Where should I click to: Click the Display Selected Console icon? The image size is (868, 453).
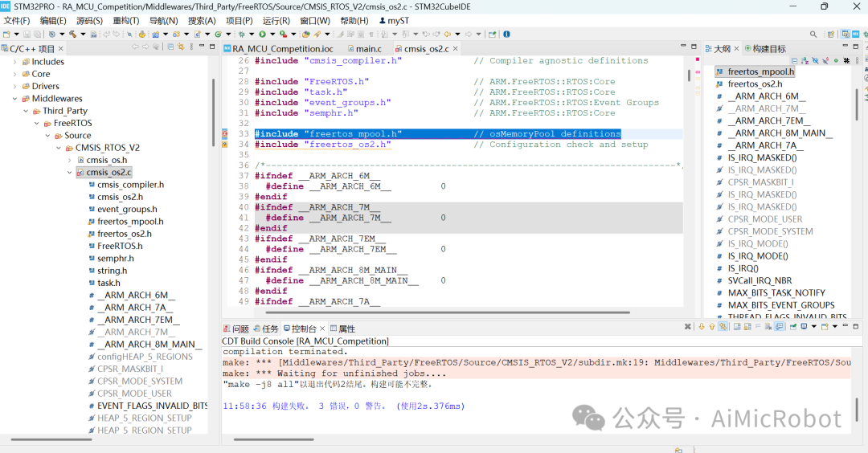coord(804,326)
